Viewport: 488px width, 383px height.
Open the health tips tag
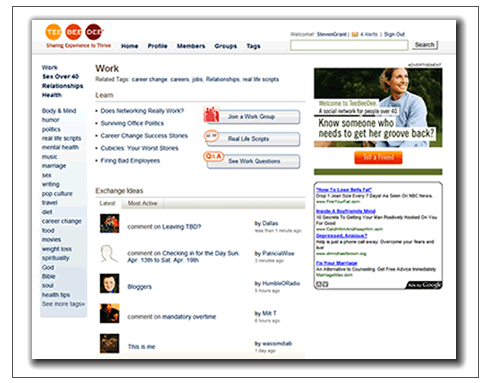(x=56, y=295)
